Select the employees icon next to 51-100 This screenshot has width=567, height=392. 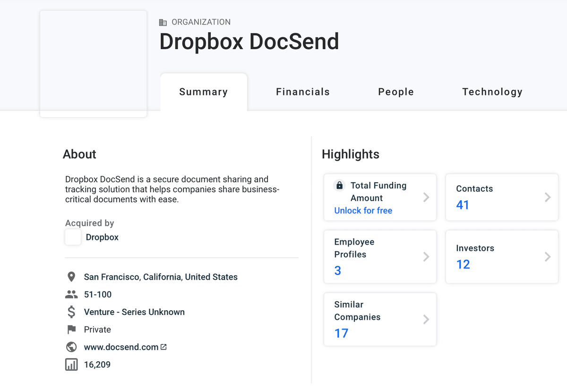coord(71,294)
